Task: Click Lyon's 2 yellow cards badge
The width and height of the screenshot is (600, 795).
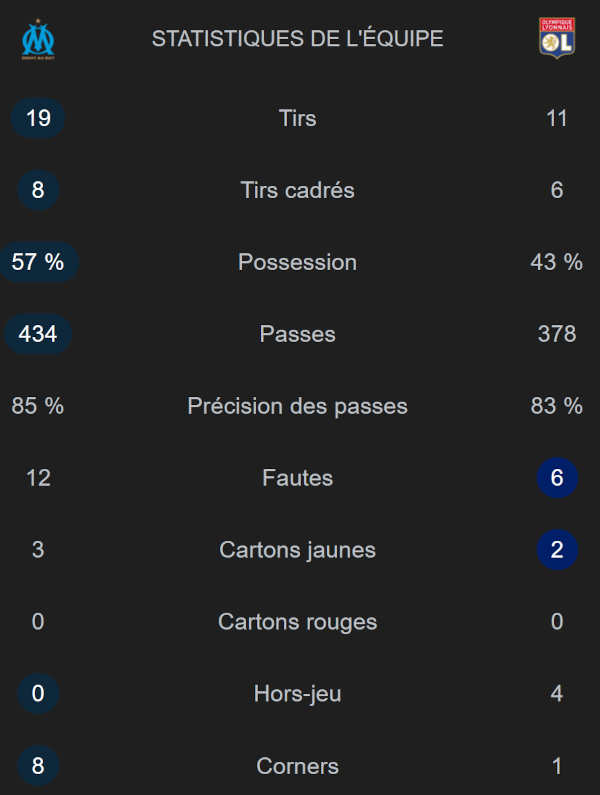Action: coord(557,550)
